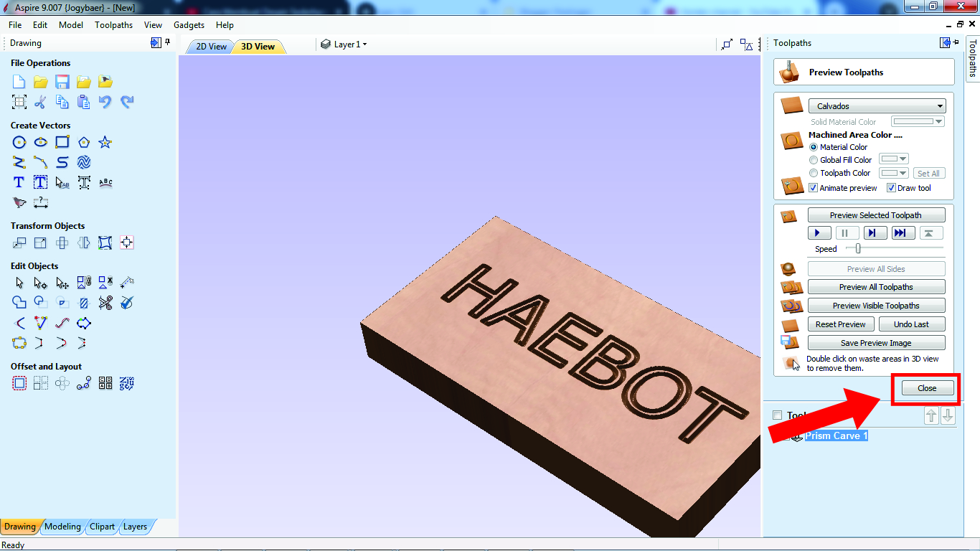Click the pin icon on Drawing panel
Viewport: 980px width, 551px height.
168,42
